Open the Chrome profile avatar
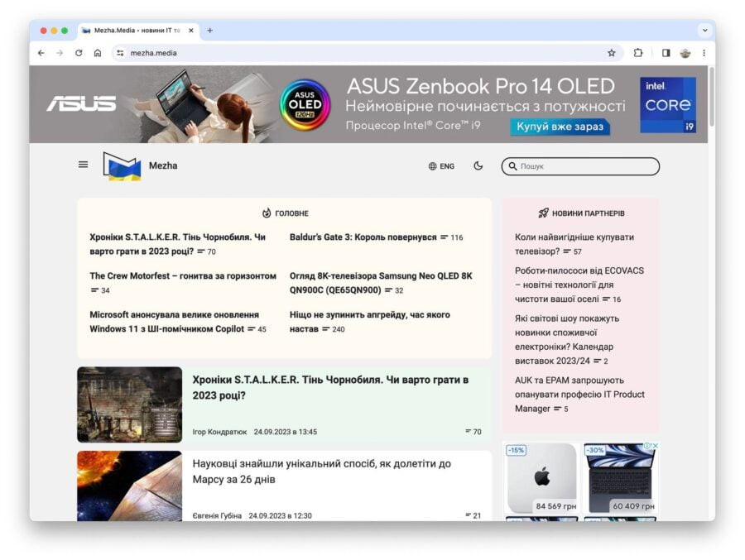This screenshot has width=745, height=560. pos(685,53)
